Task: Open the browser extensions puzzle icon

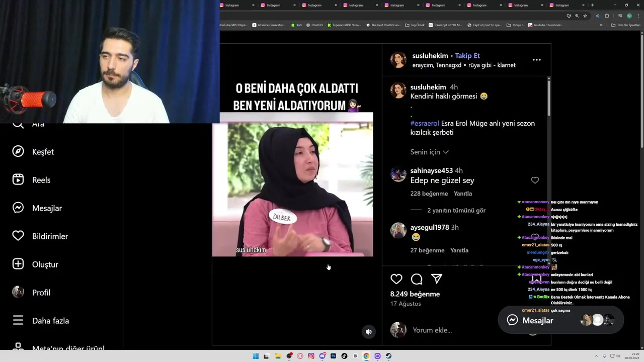Action: point(607,16)
